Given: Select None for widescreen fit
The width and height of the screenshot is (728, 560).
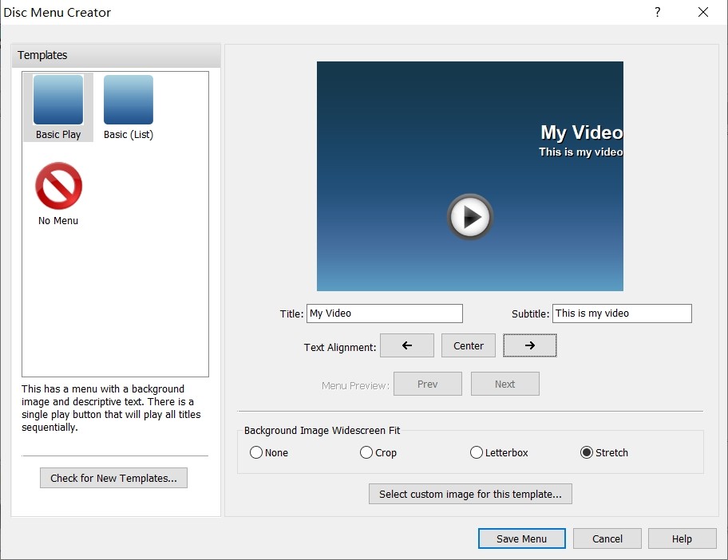Looking at the screenshot, I should pos(256,452).
